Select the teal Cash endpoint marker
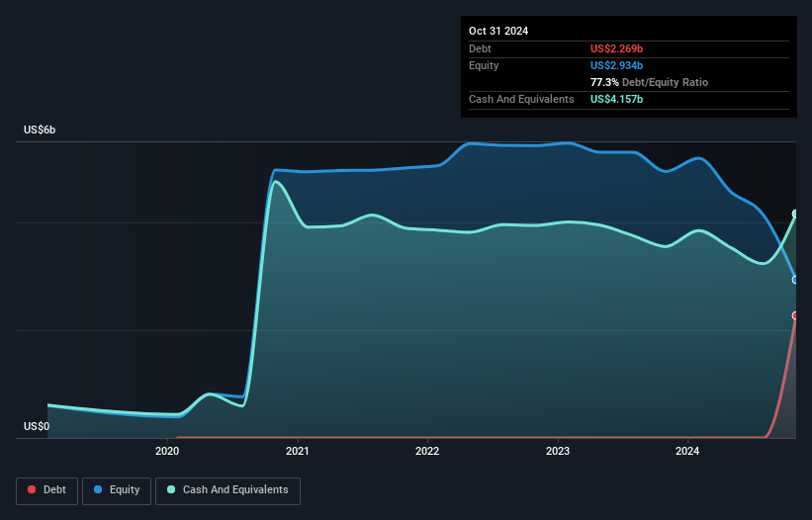Screen dimensions: 812x520 click(795, 215)
